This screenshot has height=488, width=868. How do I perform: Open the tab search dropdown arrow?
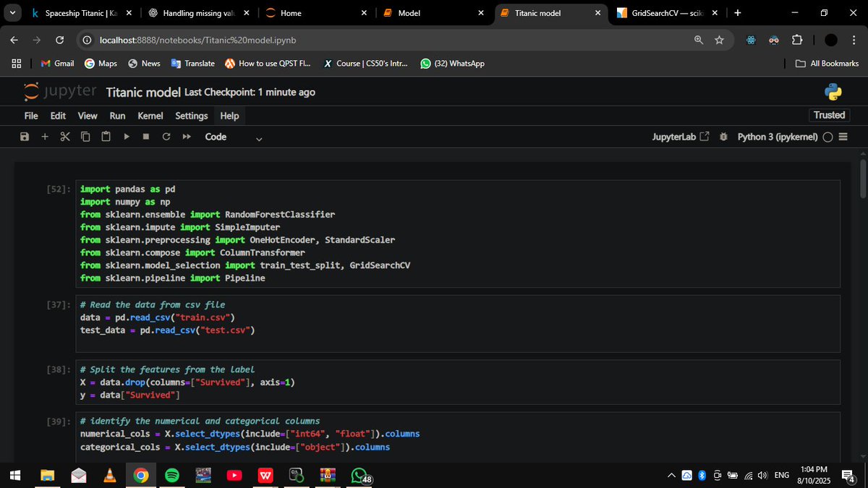[14, 13]
